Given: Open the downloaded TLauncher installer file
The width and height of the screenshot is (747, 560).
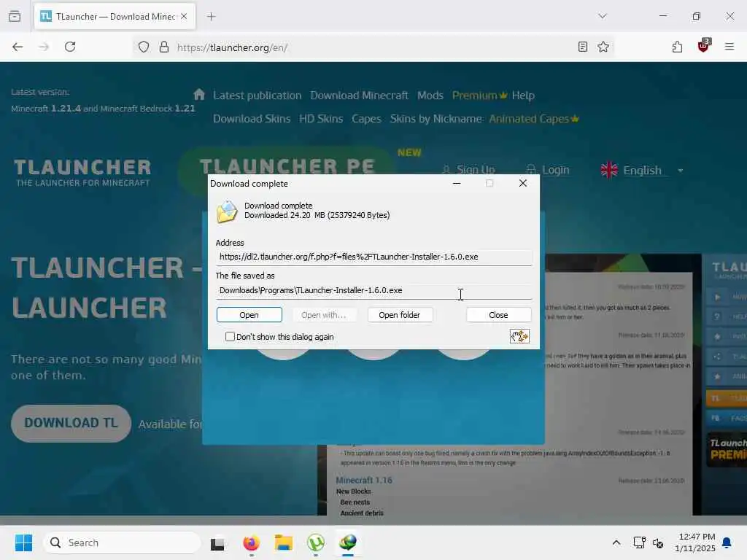Looking at the screenshot, I should 249,315.
